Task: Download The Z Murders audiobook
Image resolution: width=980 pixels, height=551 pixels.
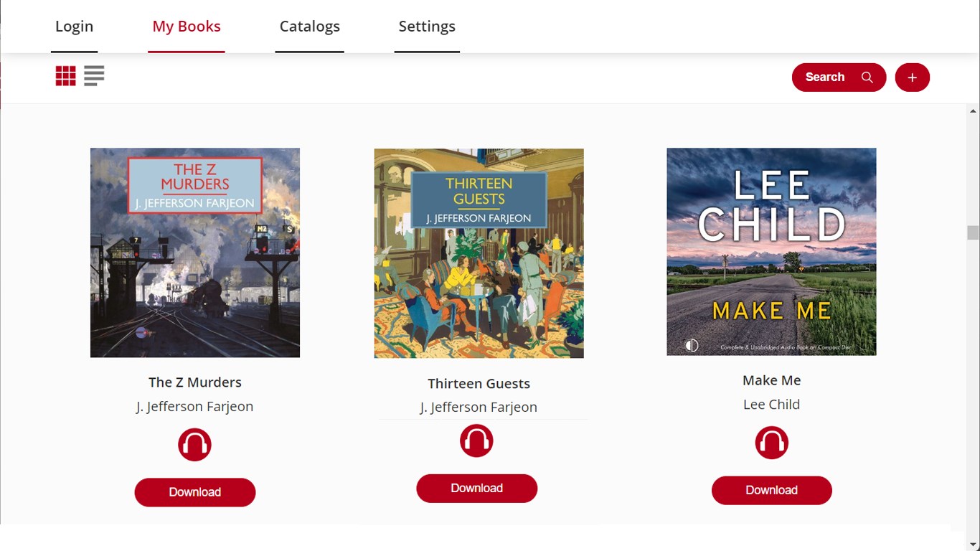Action: click(194, 492)
